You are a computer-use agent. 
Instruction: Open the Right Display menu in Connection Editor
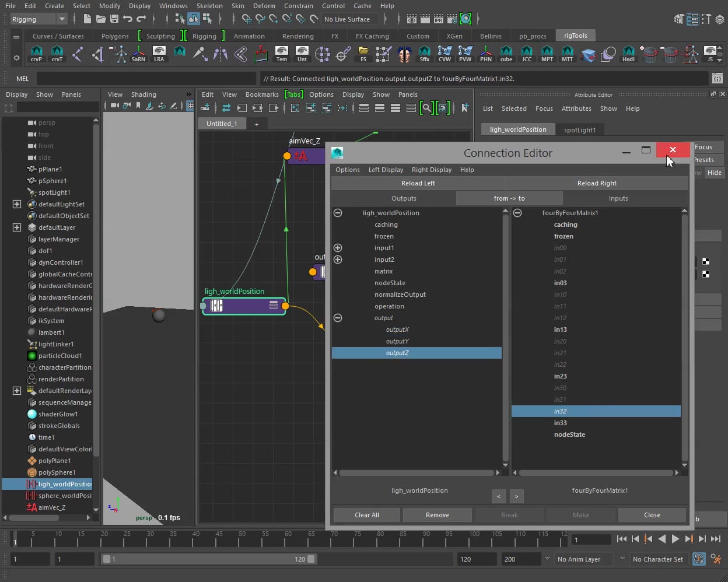(431, 170)
